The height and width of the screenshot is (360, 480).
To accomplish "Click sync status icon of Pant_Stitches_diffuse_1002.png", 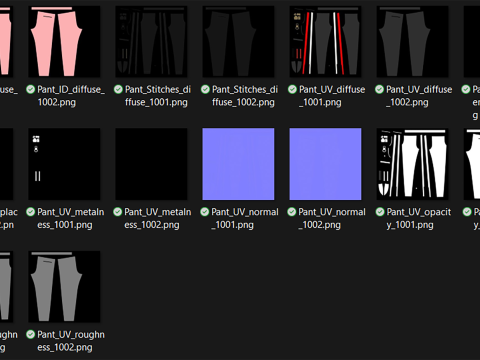I will [205, 89].
